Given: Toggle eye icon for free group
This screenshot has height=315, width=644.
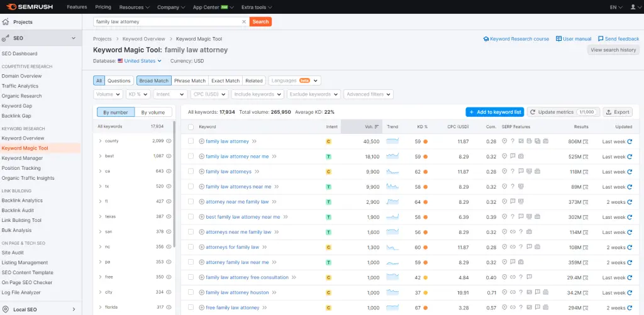Looking at the screenshot, I should [169, 277].
